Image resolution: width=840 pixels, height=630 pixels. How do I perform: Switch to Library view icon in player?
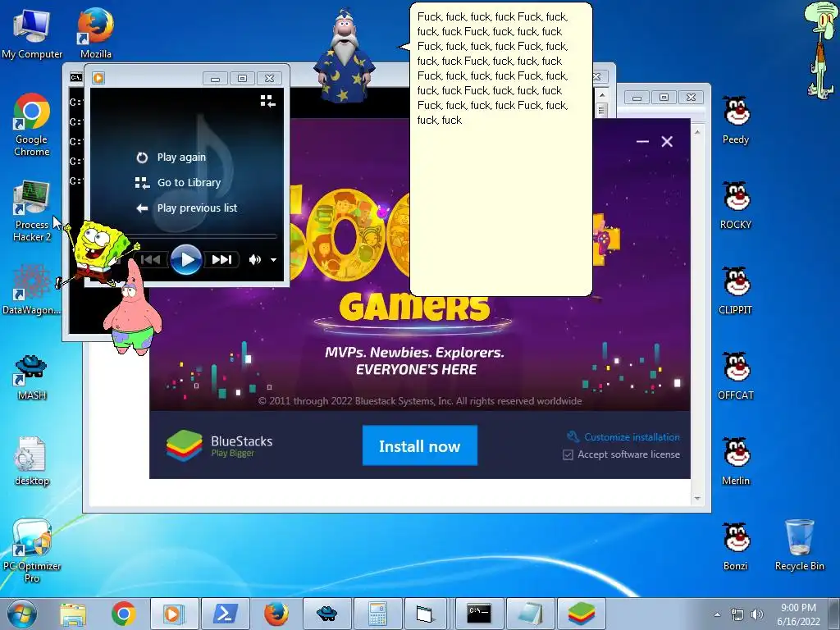(268, 101)
